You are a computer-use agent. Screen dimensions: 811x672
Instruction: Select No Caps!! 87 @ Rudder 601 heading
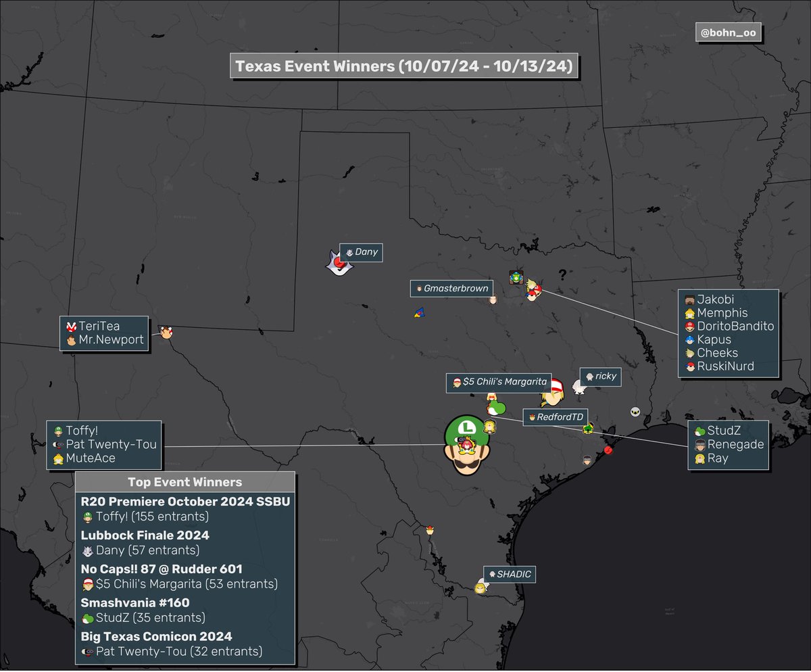(161, 569)
